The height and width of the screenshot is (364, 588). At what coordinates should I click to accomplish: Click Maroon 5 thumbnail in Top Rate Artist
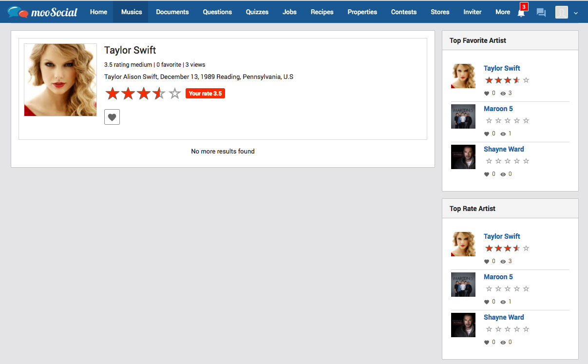click(x=463, y=285)
